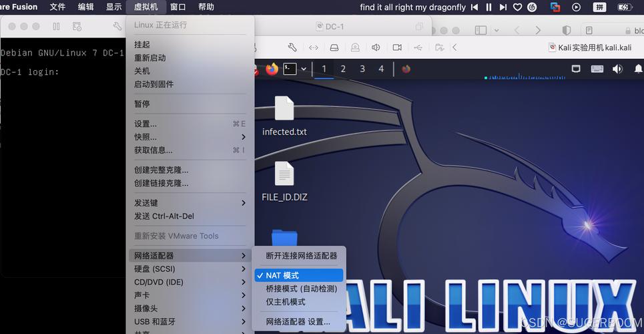Viewport: 644px width, 334px height.
Task: Click the pause icon in DC-1 window toolbar
Action: click(x=56, y=26)
